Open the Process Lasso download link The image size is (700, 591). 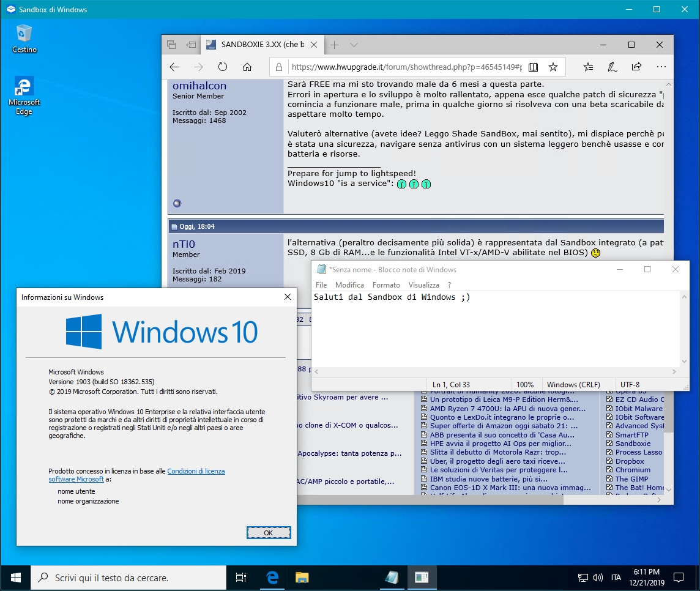(638, 452)
